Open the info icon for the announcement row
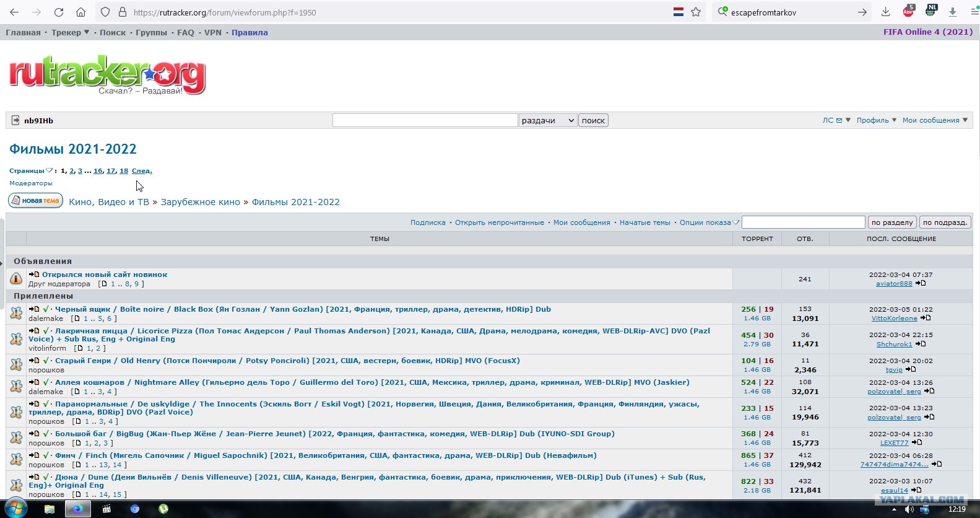The image size is (980, 518). click(16, 279)
